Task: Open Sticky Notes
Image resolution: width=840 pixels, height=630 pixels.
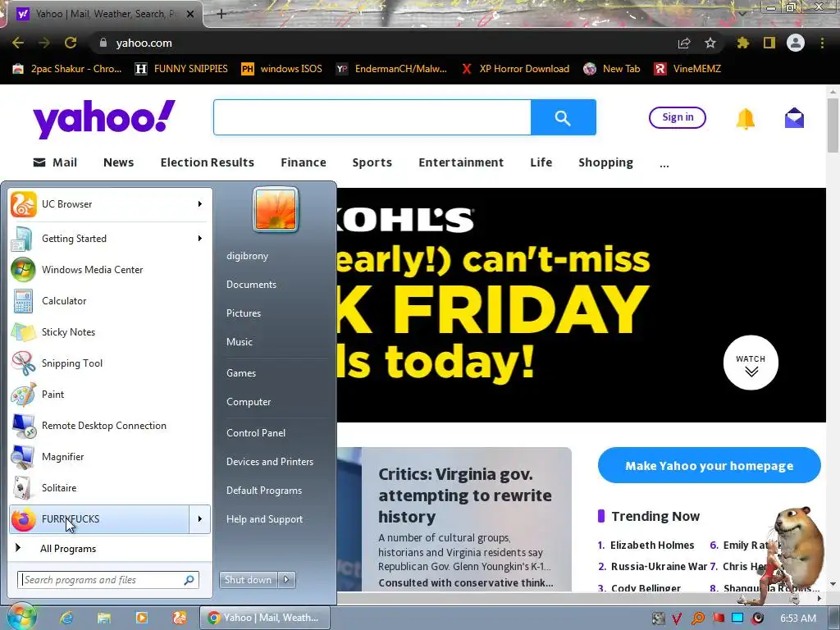Action: (110, 331)
